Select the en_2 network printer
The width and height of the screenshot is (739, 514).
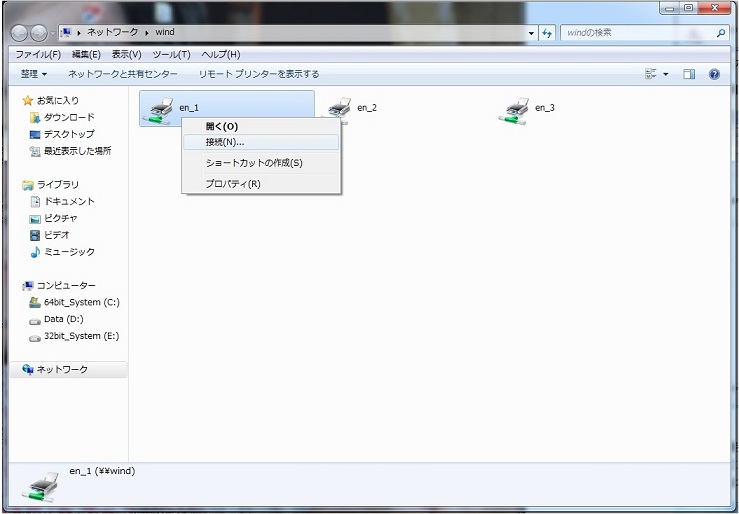353,108
